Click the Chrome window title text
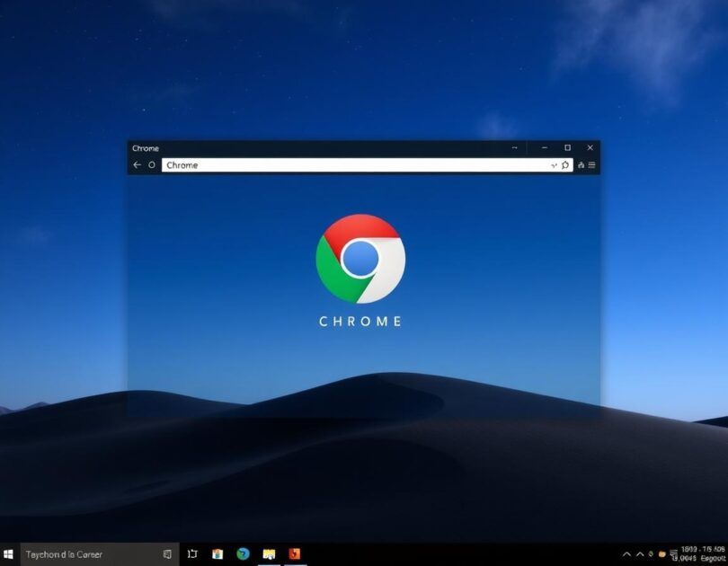Image resolution: width=728 pixels, height=566 pixels. (x=146, y=148)
